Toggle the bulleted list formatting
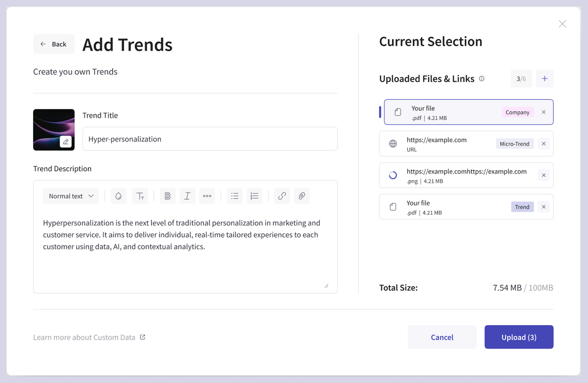The image size is (588, 383). click(x=234, y=196)
